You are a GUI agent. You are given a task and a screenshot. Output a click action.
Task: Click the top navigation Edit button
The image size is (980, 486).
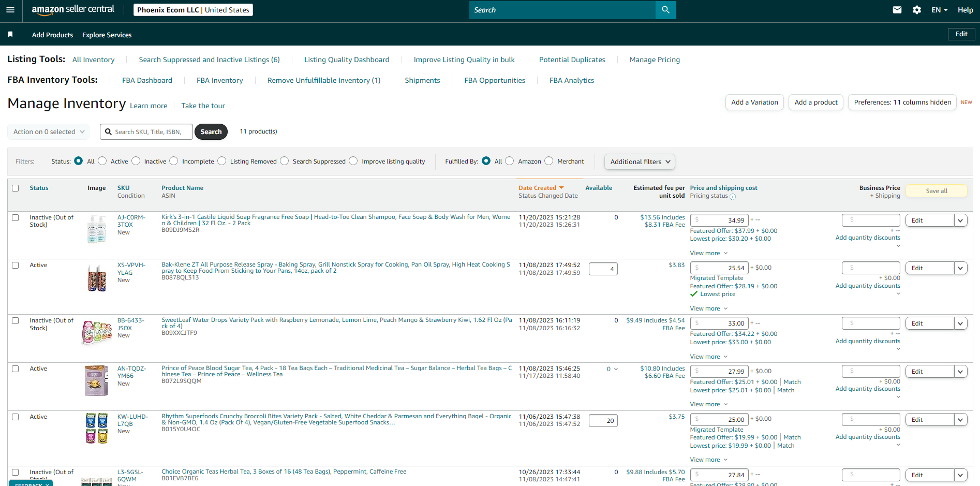pos(961,34)
